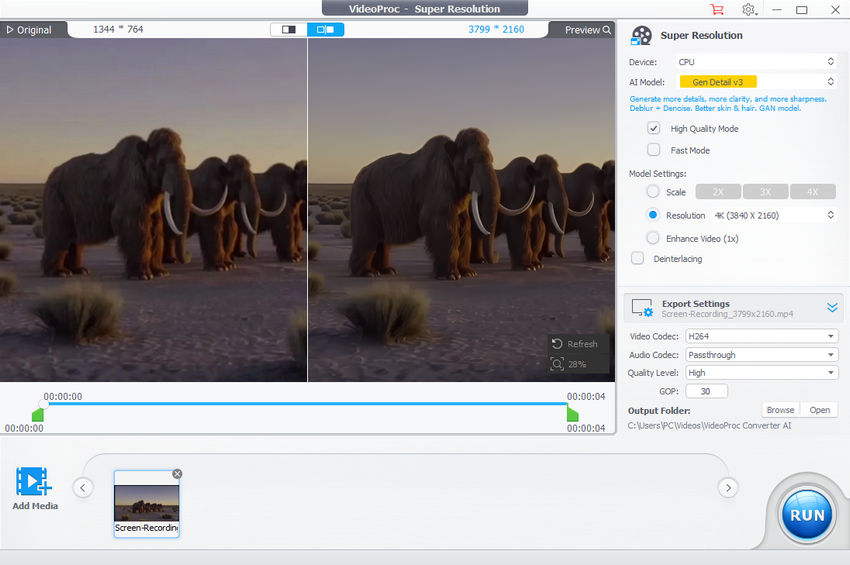The image size is (850, 565).
Task: Open the Audio Codec Passthrough dropdown
Action: coord(762,355)
